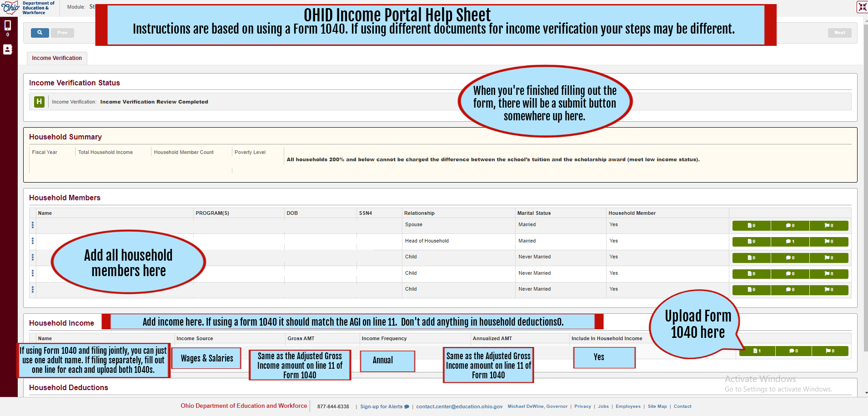Image resolution: width=868 pixels, height=416 pixels.
Task: Open the three-dot menu for the Spouse row
Action: click(33, 225)
